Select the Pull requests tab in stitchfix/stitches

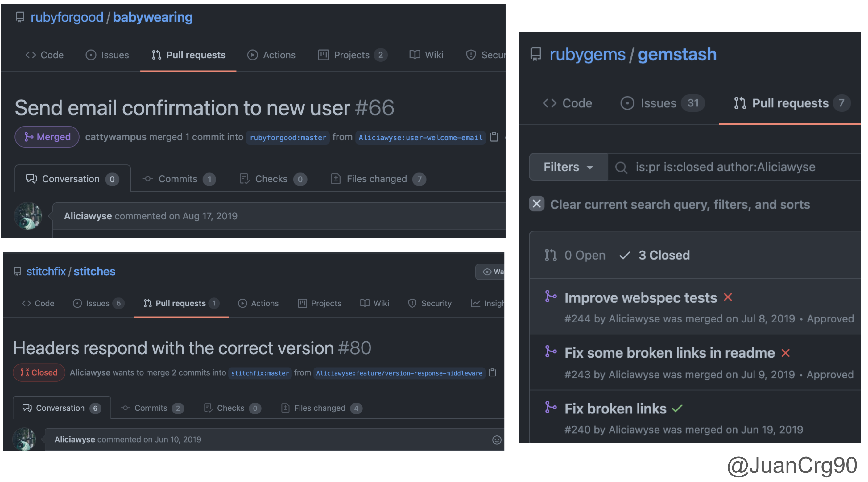pos(180,303)
